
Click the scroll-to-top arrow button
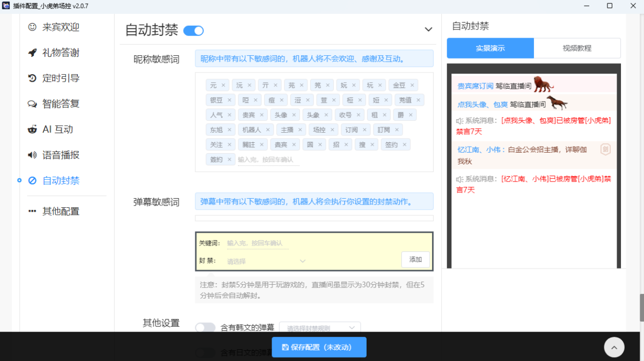point(614,347)
